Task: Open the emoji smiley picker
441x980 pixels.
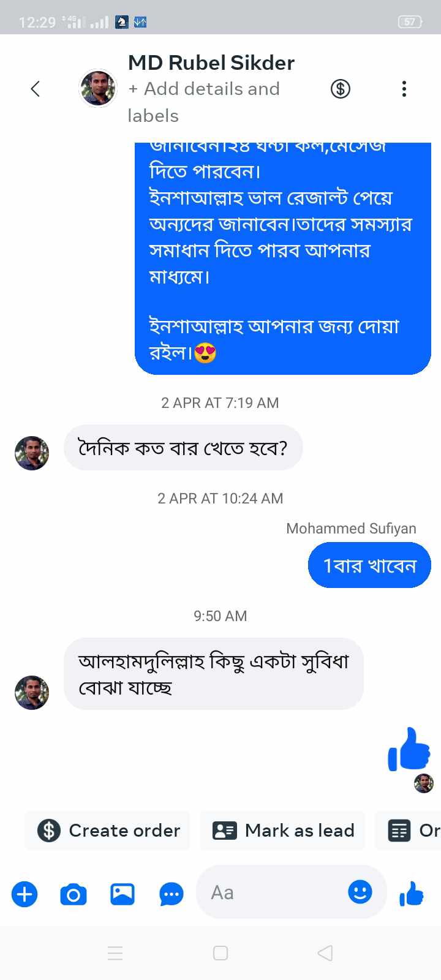Action: (360, 892)
